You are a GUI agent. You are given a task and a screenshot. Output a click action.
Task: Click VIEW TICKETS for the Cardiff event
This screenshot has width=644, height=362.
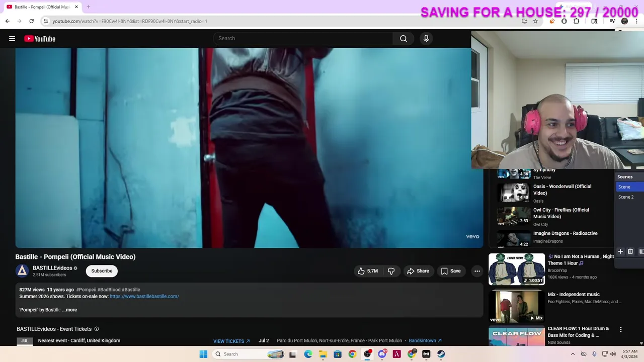pos(231,341)
